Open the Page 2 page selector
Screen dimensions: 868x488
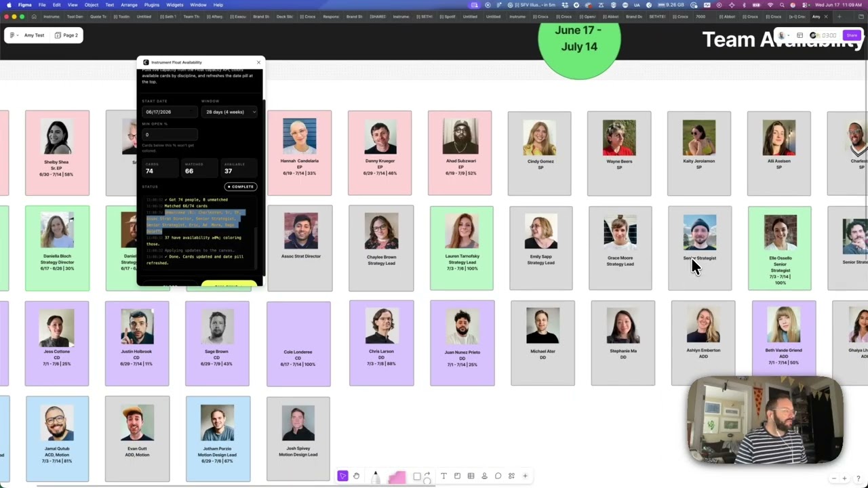tap(66, 35)
